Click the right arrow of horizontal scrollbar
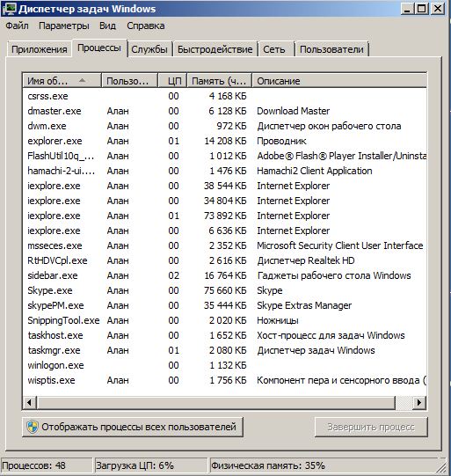 coord(419,403)
